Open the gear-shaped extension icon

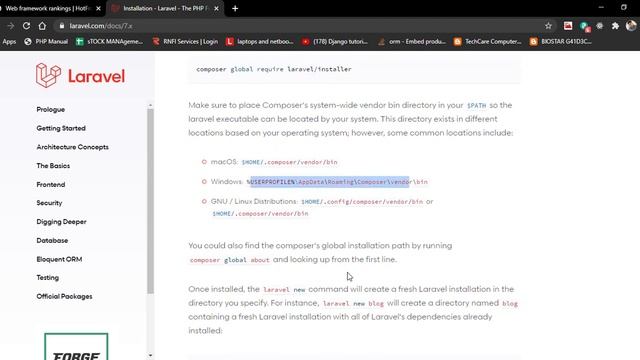coord(600,26)
